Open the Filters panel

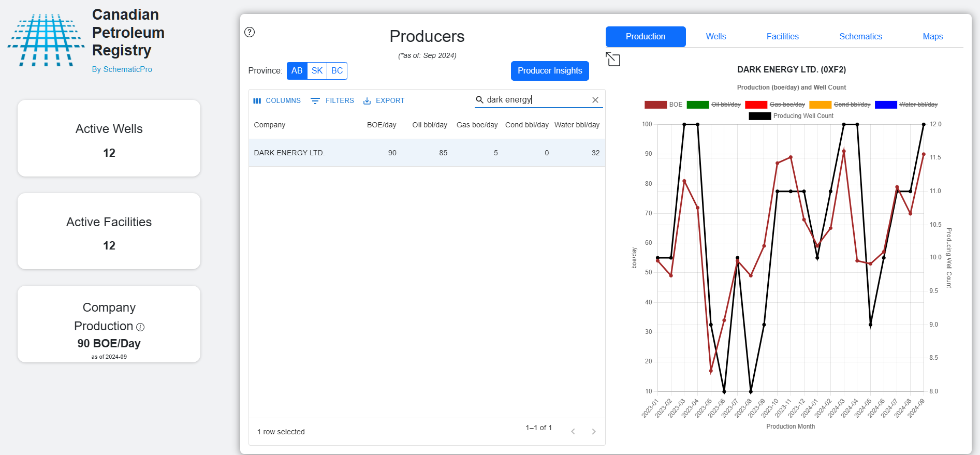(332, 100)
